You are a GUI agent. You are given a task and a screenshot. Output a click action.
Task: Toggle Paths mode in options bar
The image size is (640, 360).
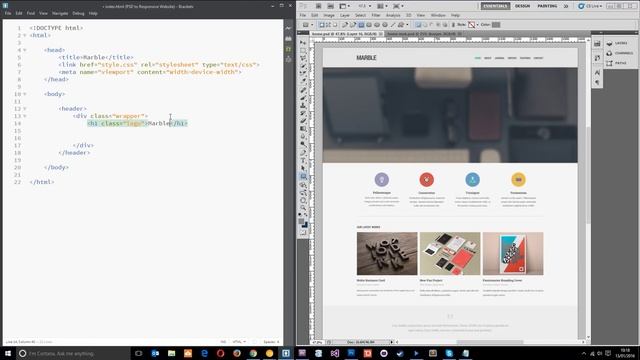pyautogui.click(x=328, y=25)
